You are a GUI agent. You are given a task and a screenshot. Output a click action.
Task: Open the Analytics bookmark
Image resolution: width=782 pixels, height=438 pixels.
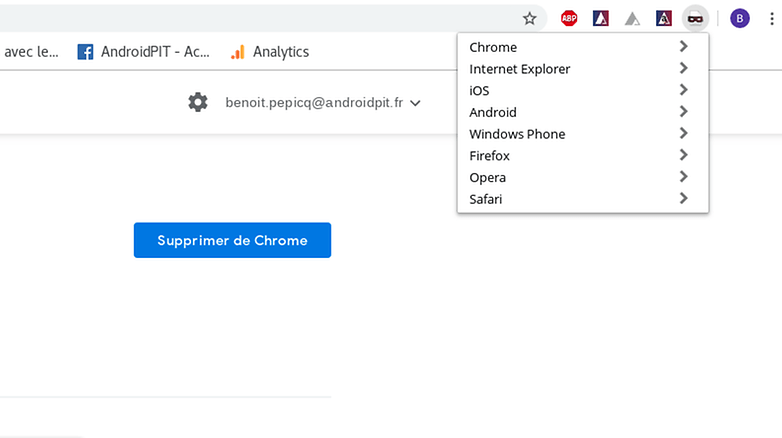click(270, 52)
